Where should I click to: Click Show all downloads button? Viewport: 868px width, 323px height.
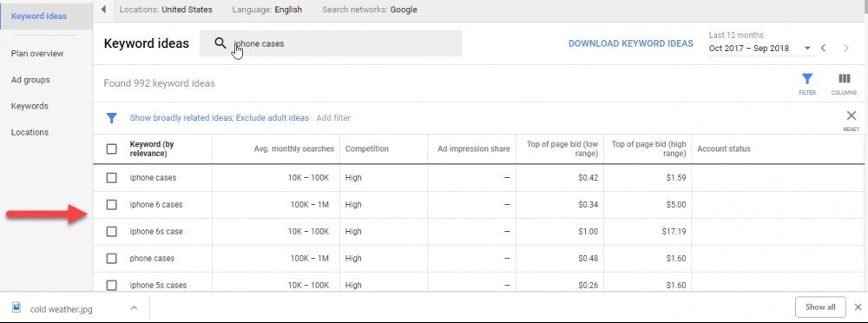(x=820, y=307)
